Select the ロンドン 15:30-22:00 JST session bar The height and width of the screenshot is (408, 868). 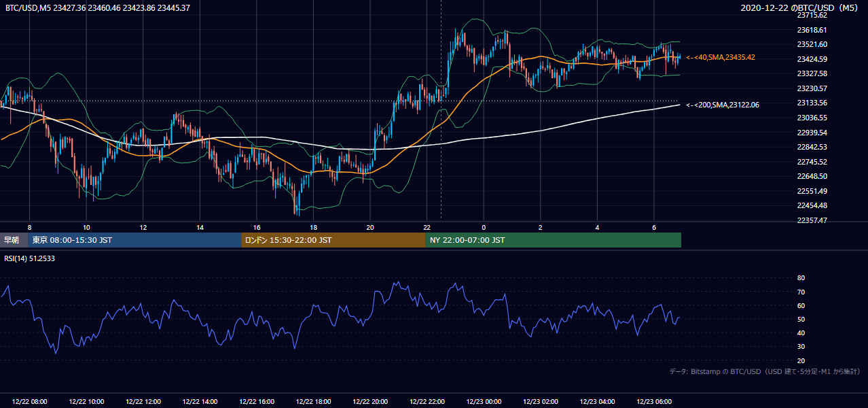[333, 240]
